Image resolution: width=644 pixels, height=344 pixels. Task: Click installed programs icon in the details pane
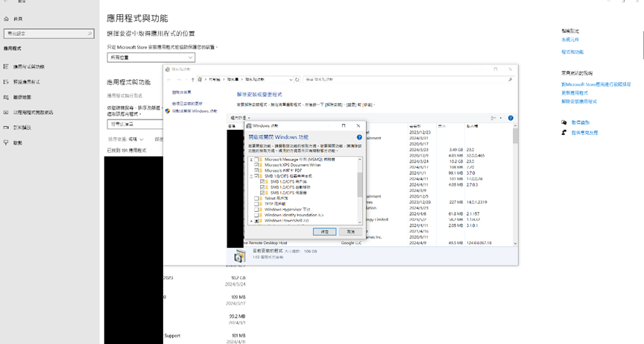[239, 256]
